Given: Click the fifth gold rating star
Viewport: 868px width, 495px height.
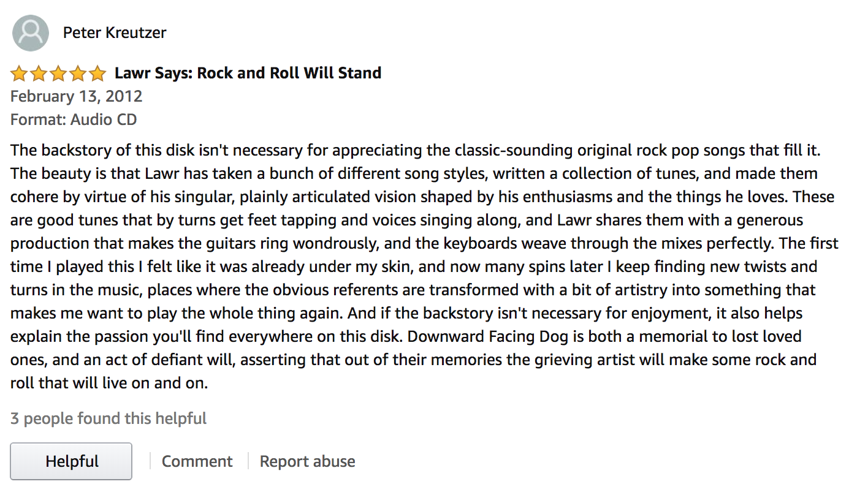Looking at the screenshot, I should pos(97,74).
